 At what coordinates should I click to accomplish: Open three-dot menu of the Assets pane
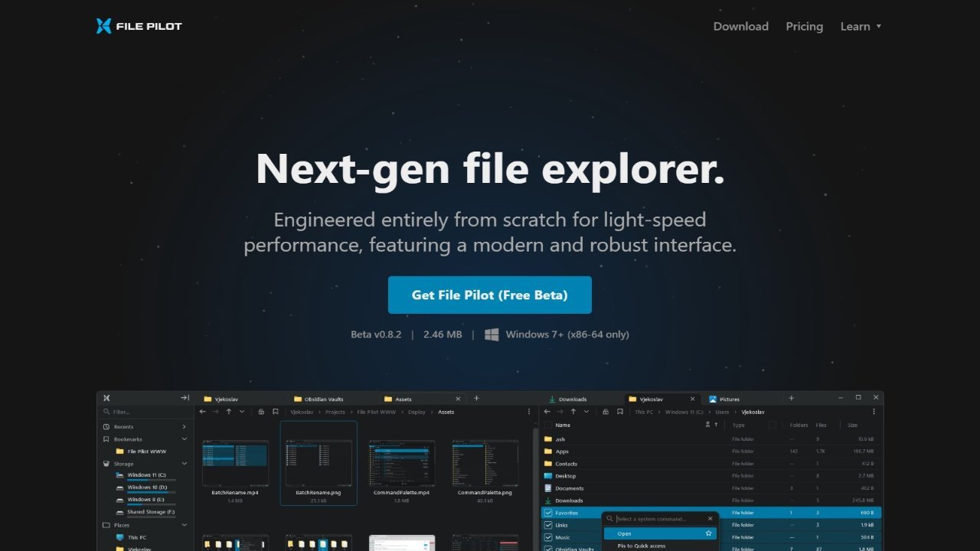pyautogui.click(x=529, y=412)
